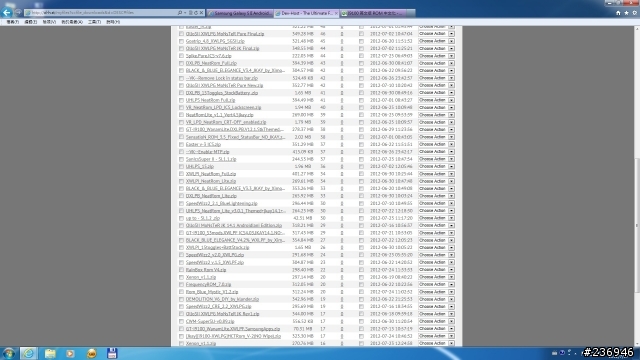Click the date 2012-06-30 11:51:52
Image resolution: width=640 pixels, height=360 pixels.
(391, 41)
